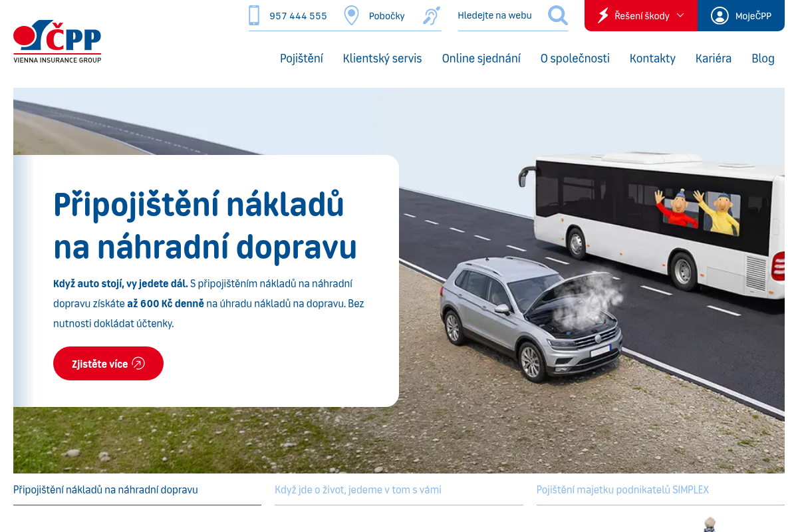This screenshot has width=798, height=532.
Task: Select the Pojištění majetku podnikatelů SIMPLEX tab
Action: pos(660,490)
